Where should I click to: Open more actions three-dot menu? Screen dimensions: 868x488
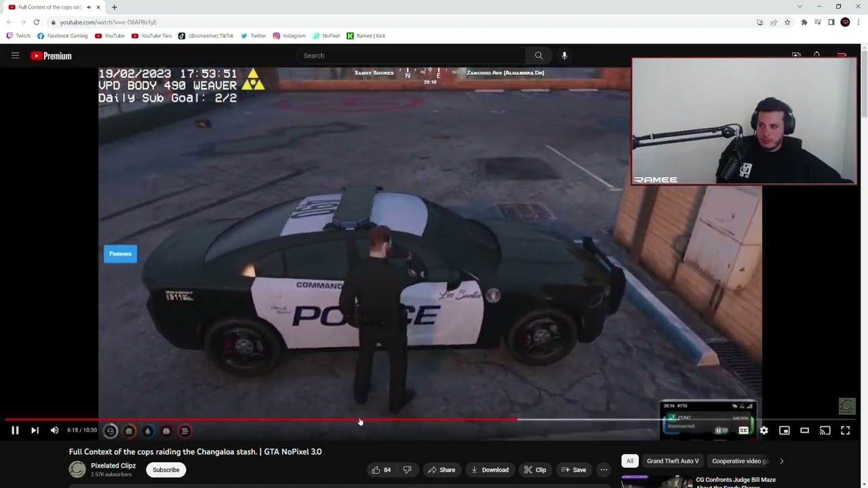click(604, 470)
